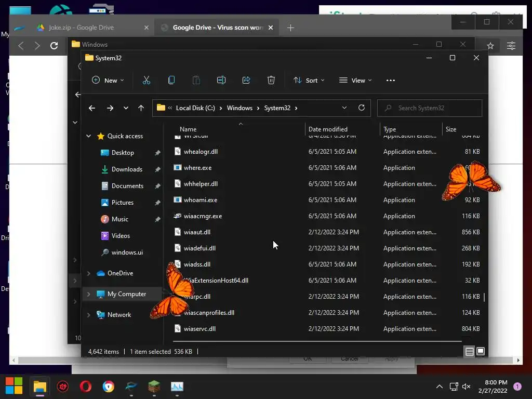Click the muted volume tray icon
The height and width of the screenshot is (399, 532).
[467, 387]
